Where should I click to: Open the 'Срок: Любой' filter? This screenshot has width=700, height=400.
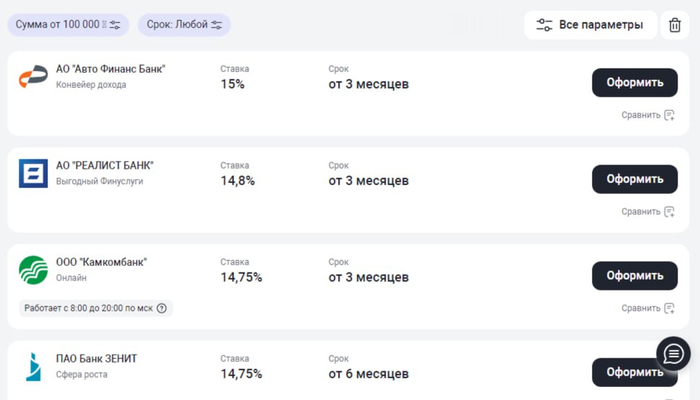184,25
